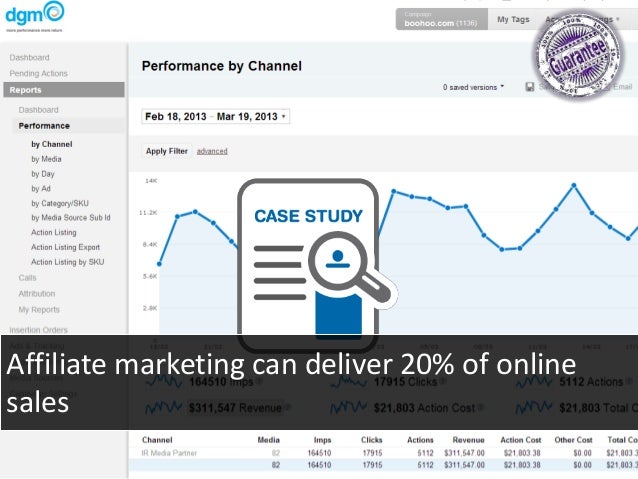
Task: Click the 8.4K y-axis label
Action: 150,244
